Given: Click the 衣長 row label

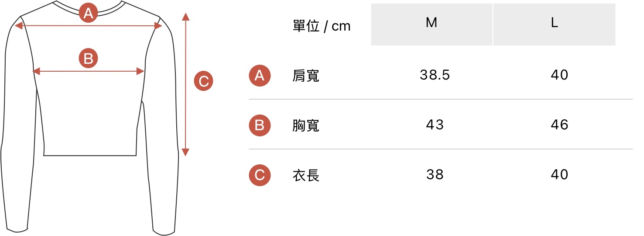Looking at the screenshot, I should click(x=306, y=176).
